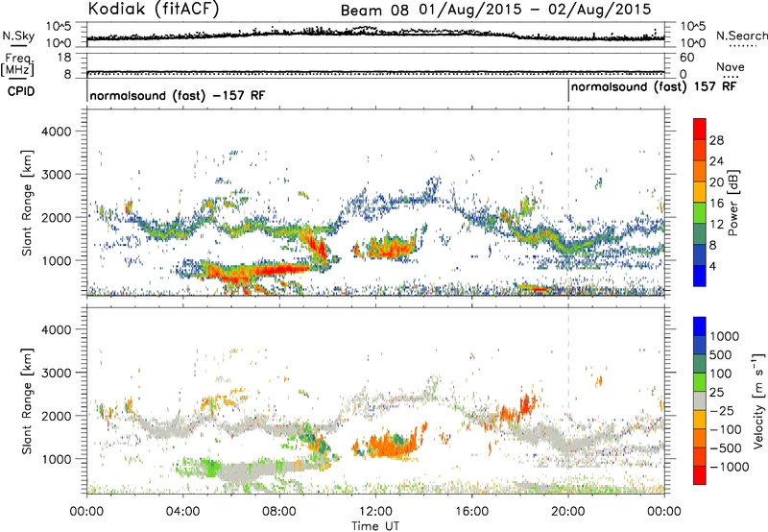Image resolution: width=768 pixels, height=532 pixels.
Task: Click the '04:00' time axis label
Action: pyautogui.click(x=183, y=512)
